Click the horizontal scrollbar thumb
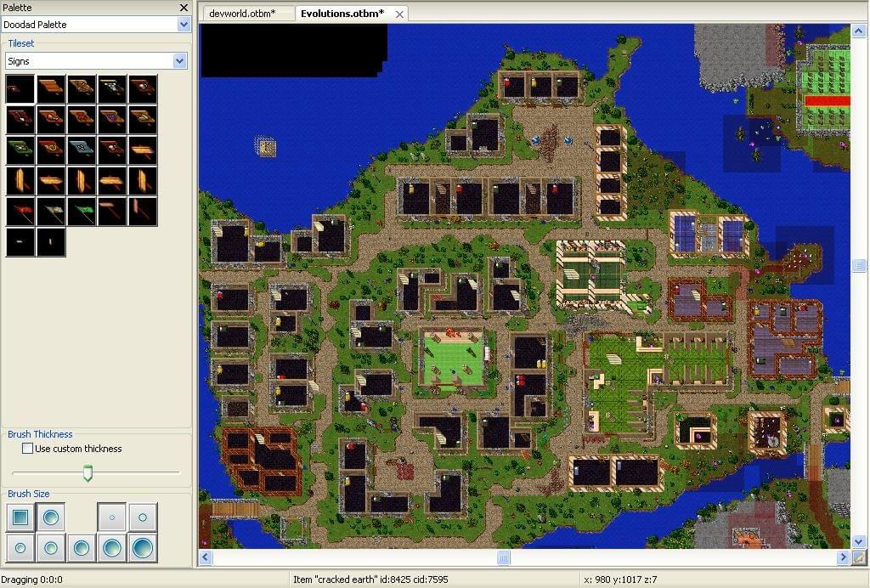Viewport: 870px width, 588px height. [503, 557]
